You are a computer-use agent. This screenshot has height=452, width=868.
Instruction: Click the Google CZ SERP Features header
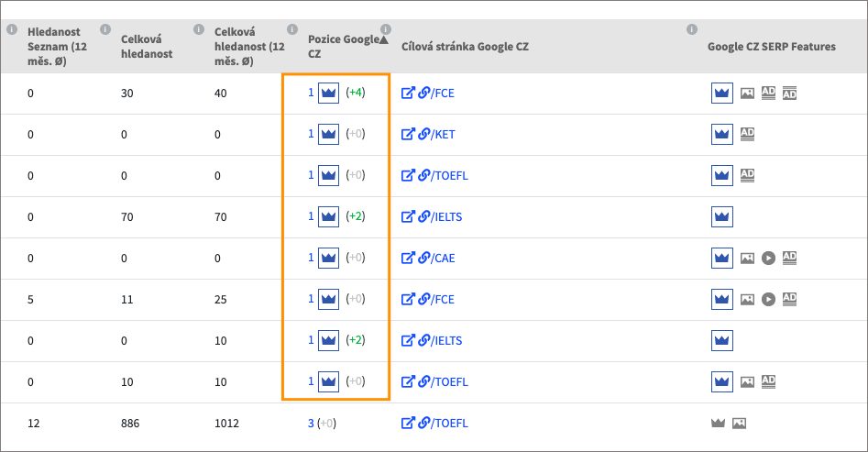[x=772, y=47]
